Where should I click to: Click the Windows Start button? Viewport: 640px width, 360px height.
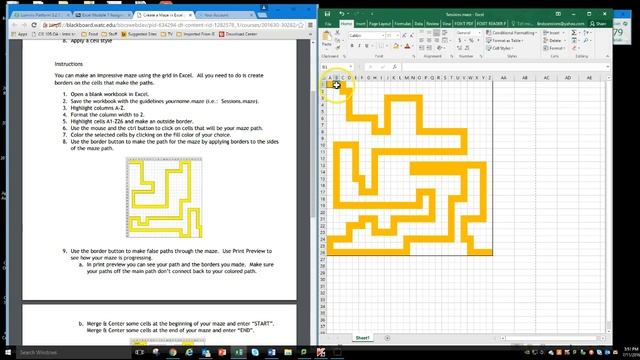[x=8, y=352]
